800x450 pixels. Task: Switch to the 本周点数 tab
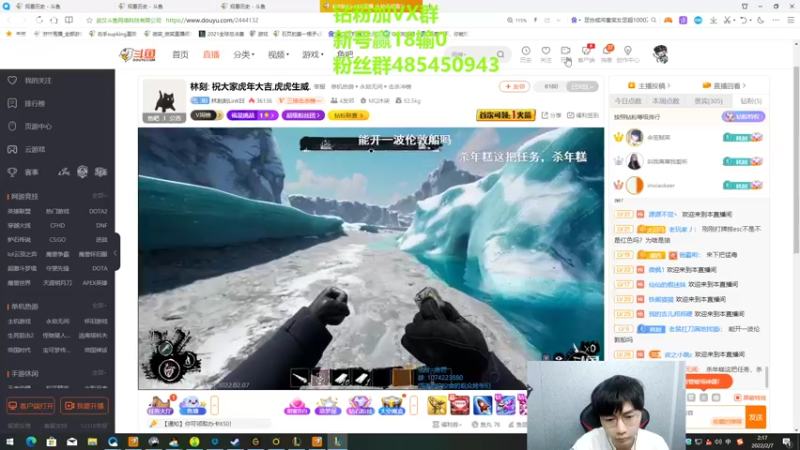point(666,101)
